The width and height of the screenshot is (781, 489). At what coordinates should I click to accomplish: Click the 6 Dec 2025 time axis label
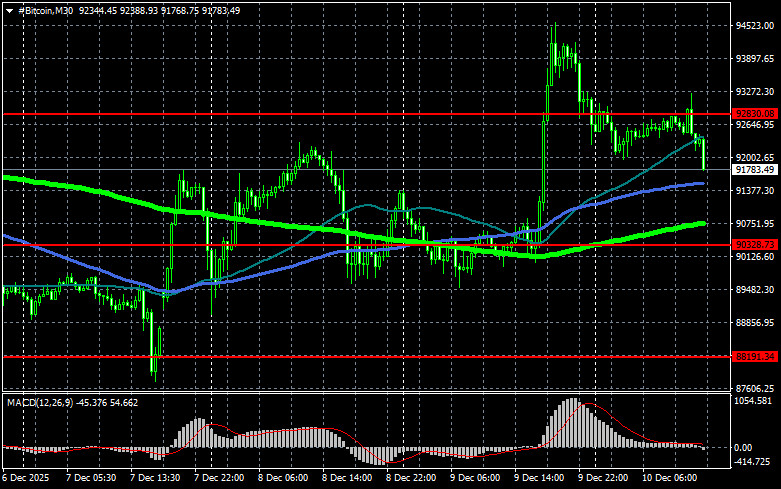click(x=25, y=478)
